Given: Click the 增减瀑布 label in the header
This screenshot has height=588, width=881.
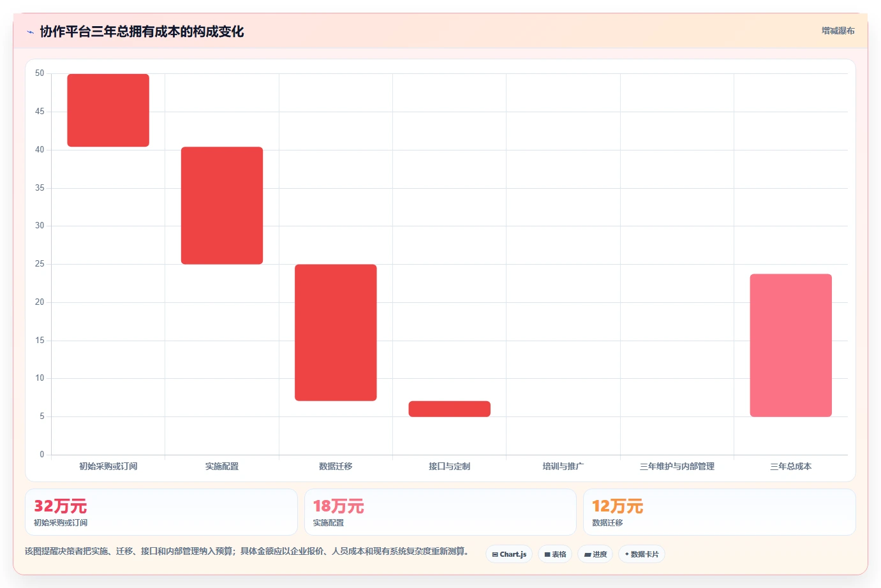Looking at the screenshot, I should pyautogui.click(x=838, y=31).
